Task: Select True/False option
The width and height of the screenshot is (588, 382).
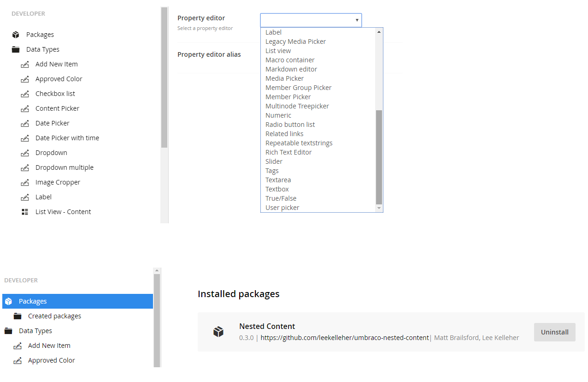Action: [x=281, y=198]
